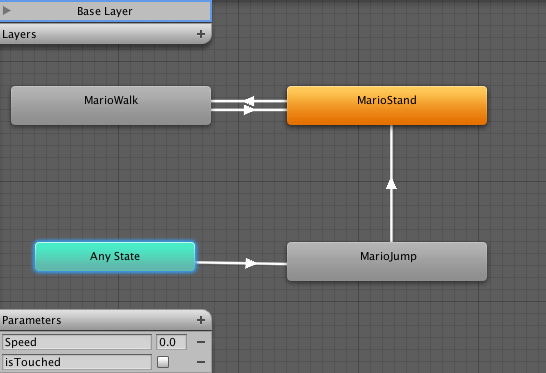Select the MarioStand to MarioWalk transition arrow
The width and height of the screenshot is (546, 373).
pyautogui.click(x=249, y=101)
